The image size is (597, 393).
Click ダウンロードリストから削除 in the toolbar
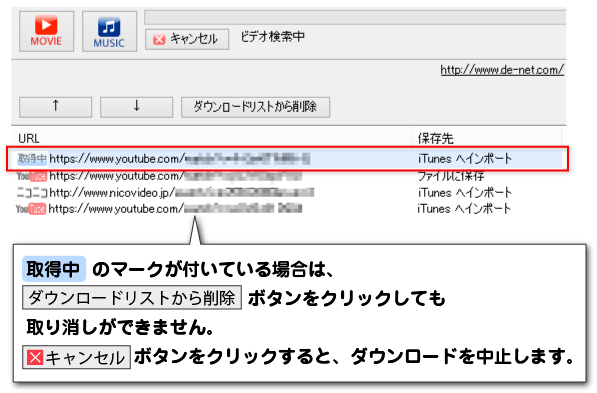click(255, 107)
